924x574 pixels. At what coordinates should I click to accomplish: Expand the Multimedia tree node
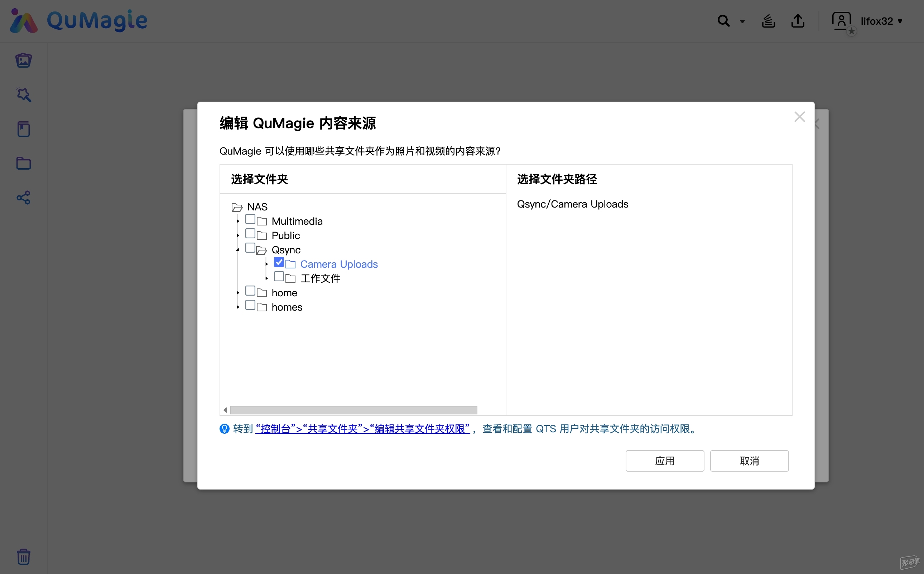click(x=238, y=221)
